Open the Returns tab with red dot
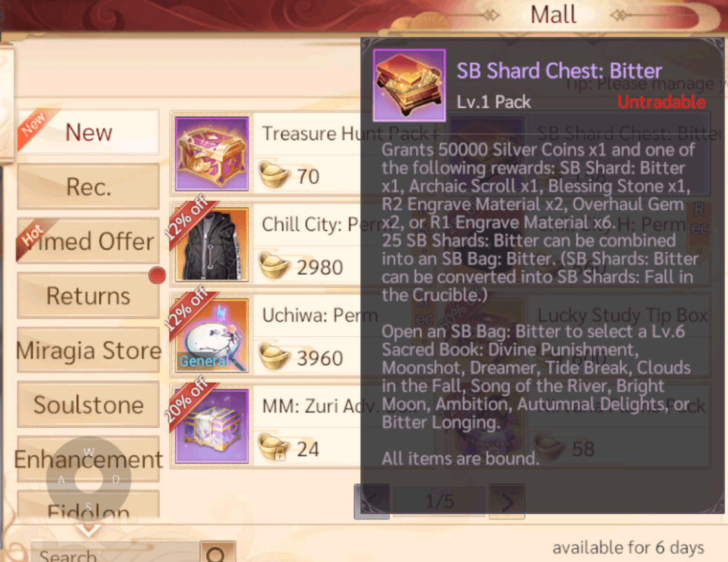 [x=88, y=296]
